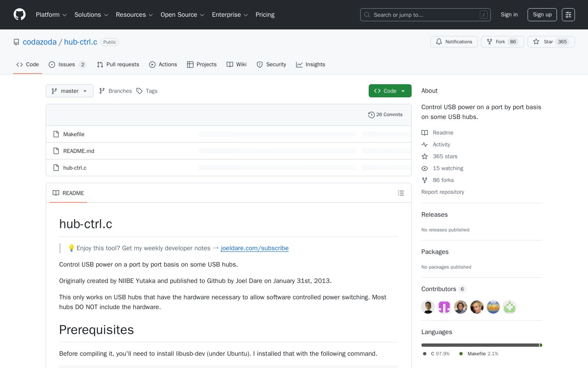
Task: Click the Report repository link
Action: click(x=443, y=192)
